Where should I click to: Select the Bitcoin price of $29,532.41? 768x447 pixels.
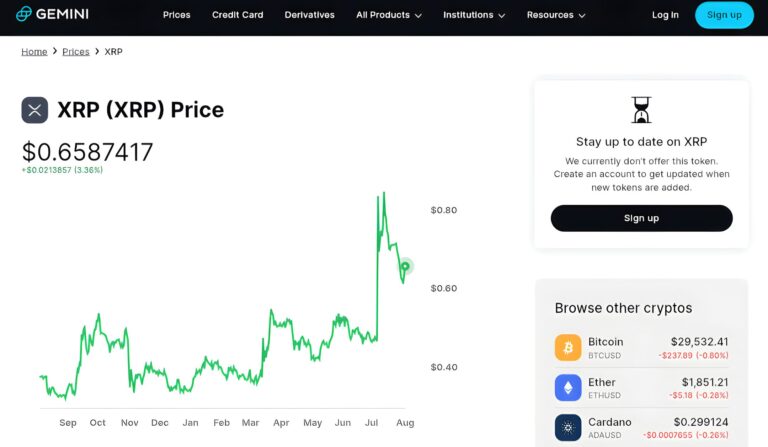tap(699, 342)
